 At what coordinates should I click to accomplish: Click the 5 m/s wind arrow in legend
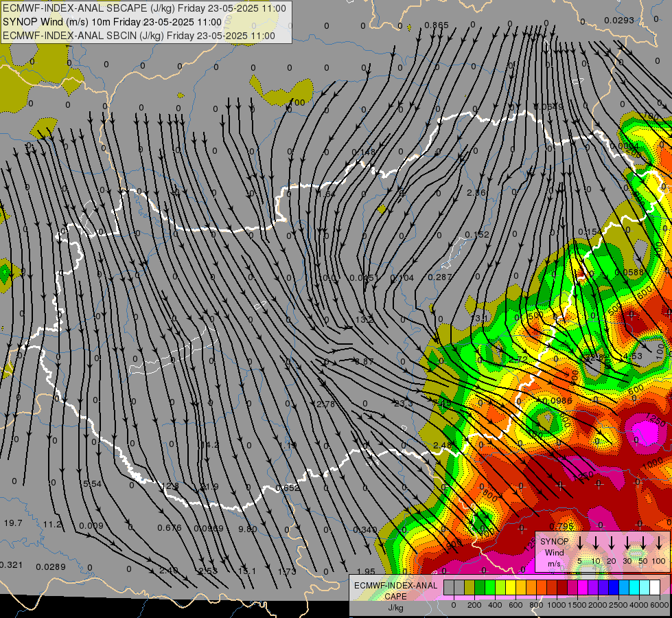coord(579,542)
